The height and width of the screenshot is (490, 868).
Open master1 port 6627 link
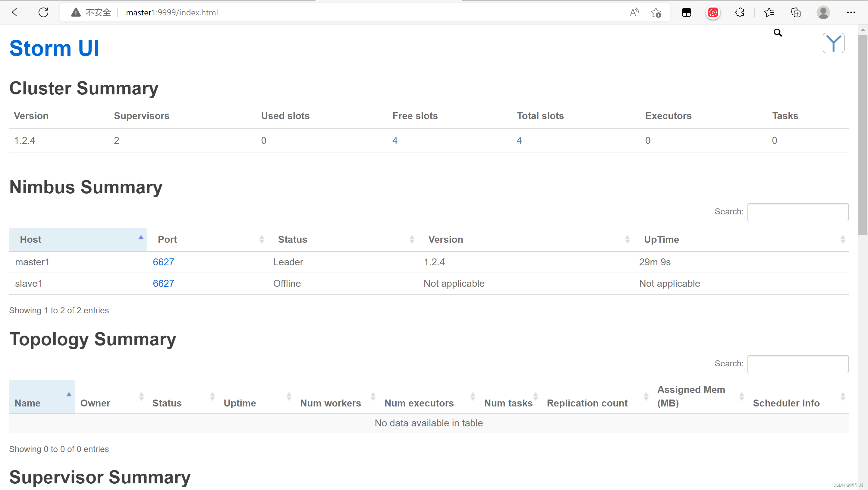(163, 262)
